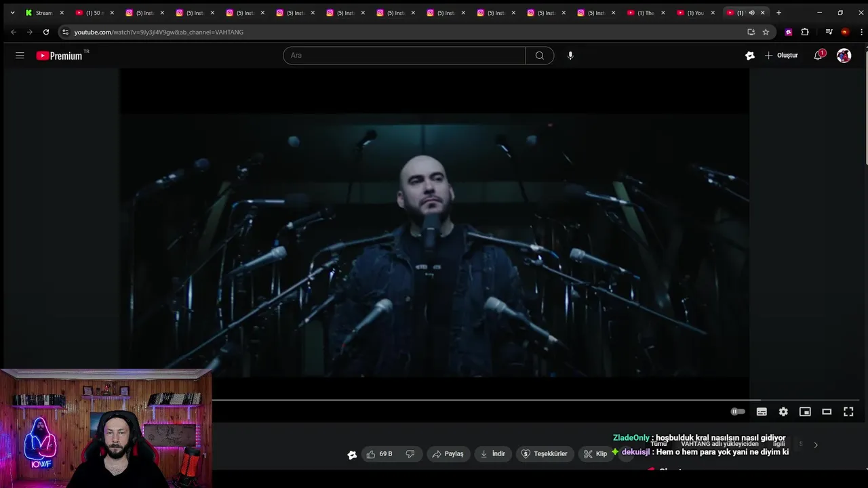Close the Kick Stream tab
Viewport: 868px width, 488px height.
point(62,13)
